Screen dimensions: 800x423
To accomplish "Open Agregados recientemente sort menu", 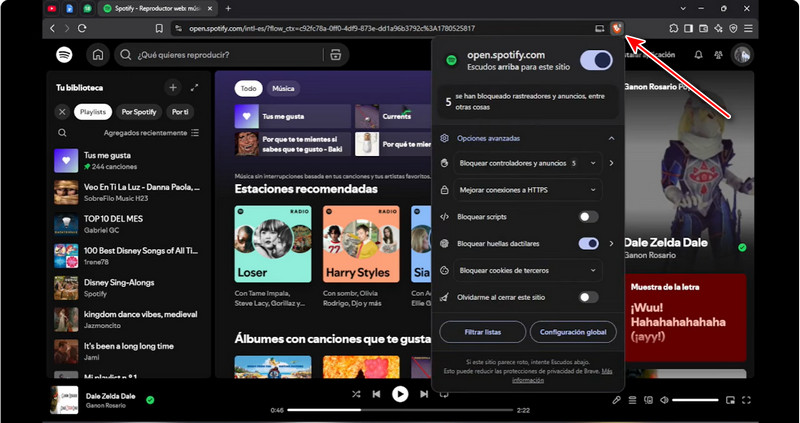I will coord(151,133).
